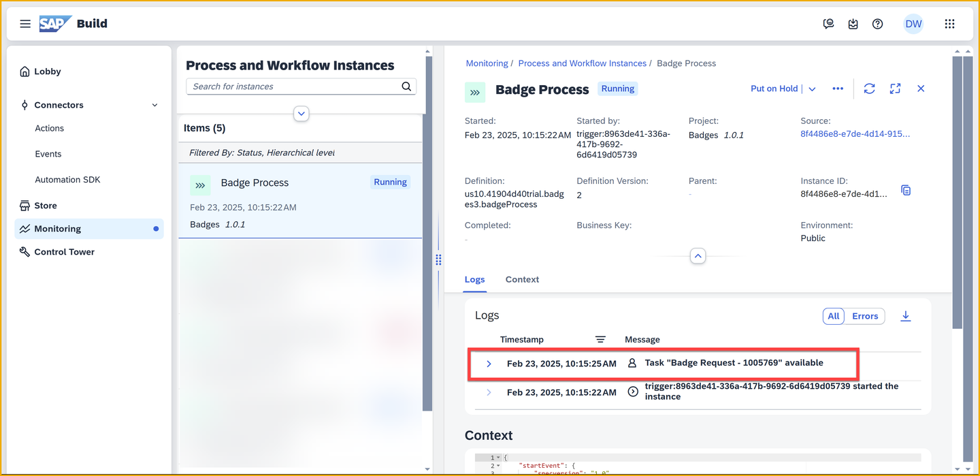This screenshot has width=980, height=476.
Task: Click the Monitoring chart icon
Action: tap(25, 229)
